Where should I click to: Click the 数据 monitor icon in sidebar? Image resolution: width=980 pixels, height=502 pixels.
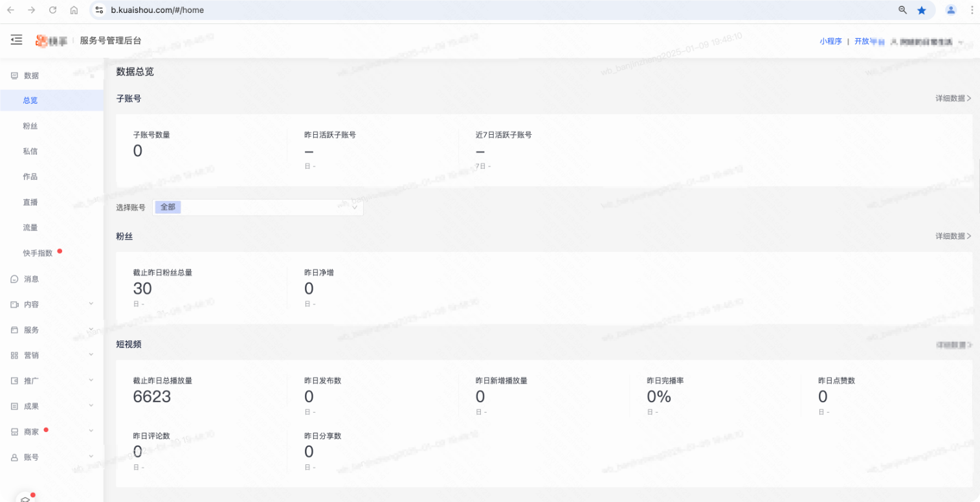(x=14, y=76)
